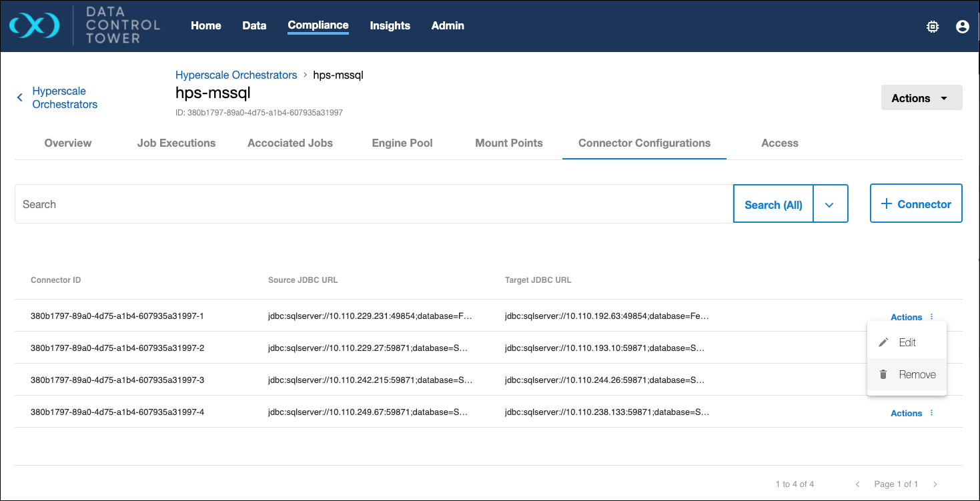This screenshot has height=501, width=980.
Task: Open the Engine Pool tab
Action: tap(402, 143)
